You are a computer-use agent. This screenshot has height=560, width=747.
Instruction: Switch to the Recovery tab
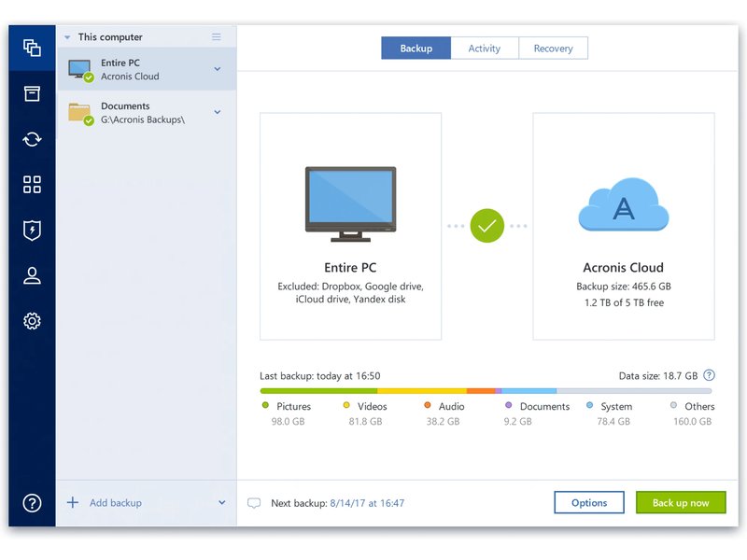pyautogui.click(x=553, y=49)
